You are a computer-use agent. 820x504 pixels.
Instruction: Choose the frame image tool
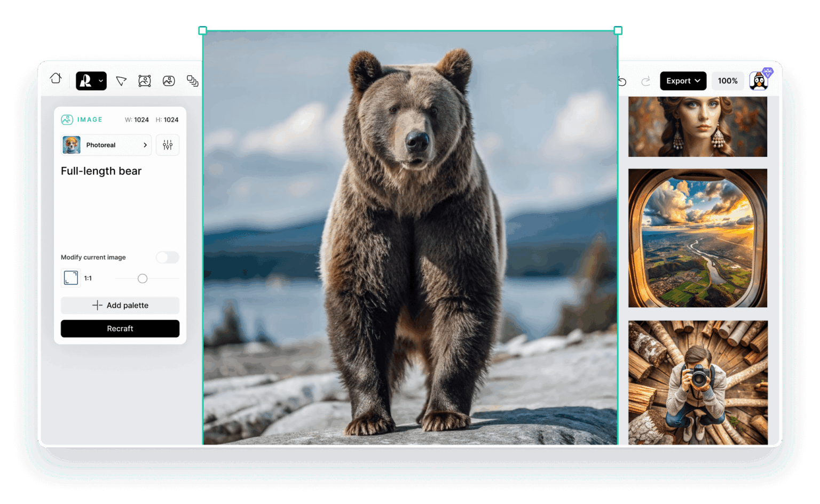click(x=145, y=81)
